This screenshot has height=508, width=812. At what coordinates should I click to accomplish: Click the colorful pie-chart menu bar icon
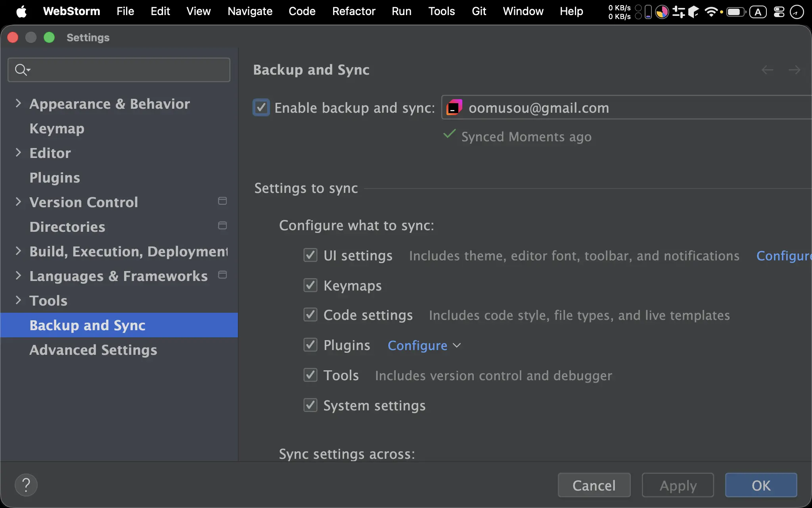point(662,12)
